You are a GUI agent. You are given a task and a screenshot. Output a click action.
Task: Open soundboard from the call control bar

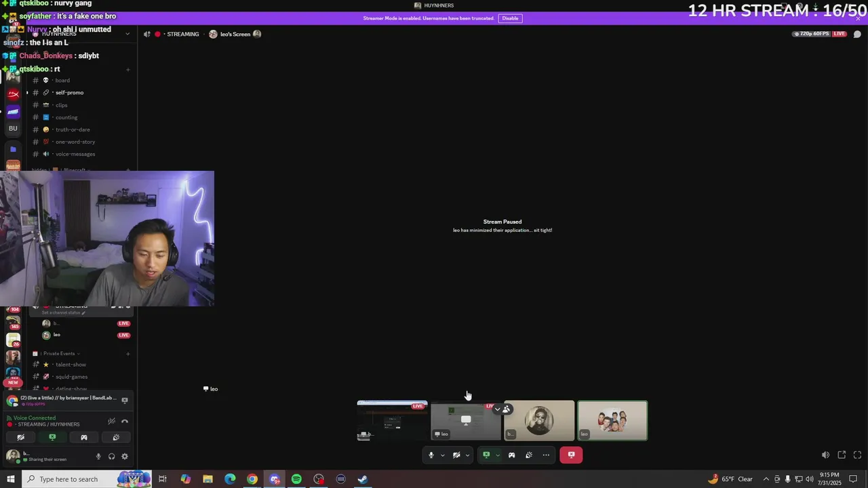tap(529, 455)
